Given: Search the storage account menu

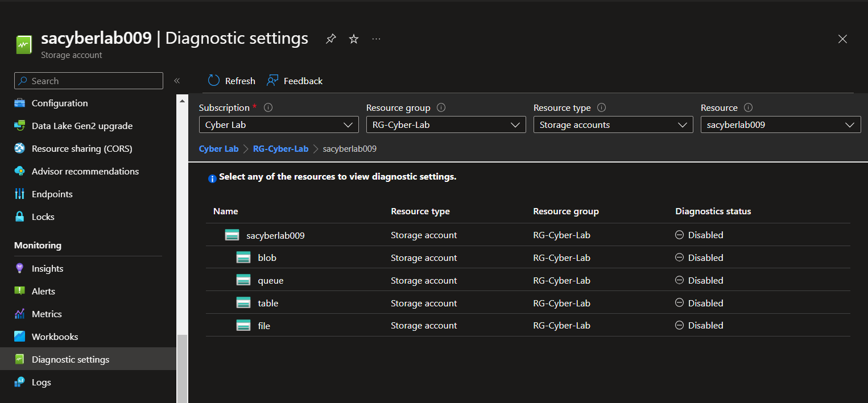Looking at the screenshot, I should coord(89,81).
